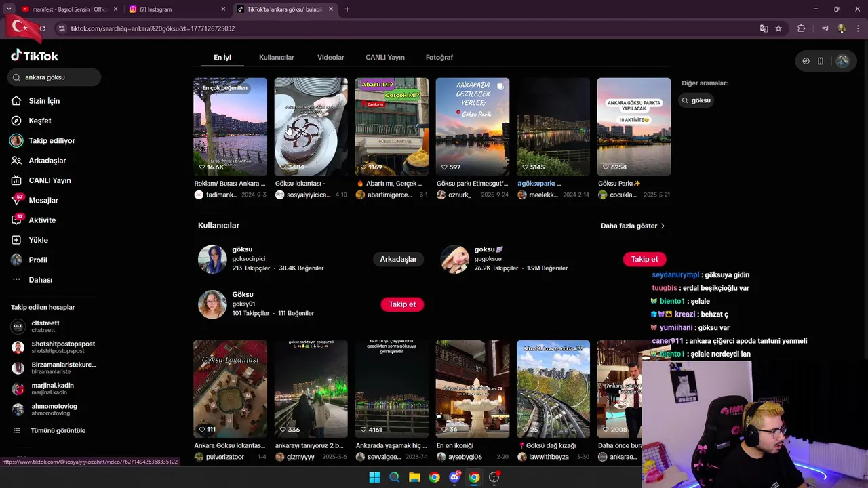Open taskbar search icon
The height and width of the screenshot is (488, 868).
coord(394,477)
